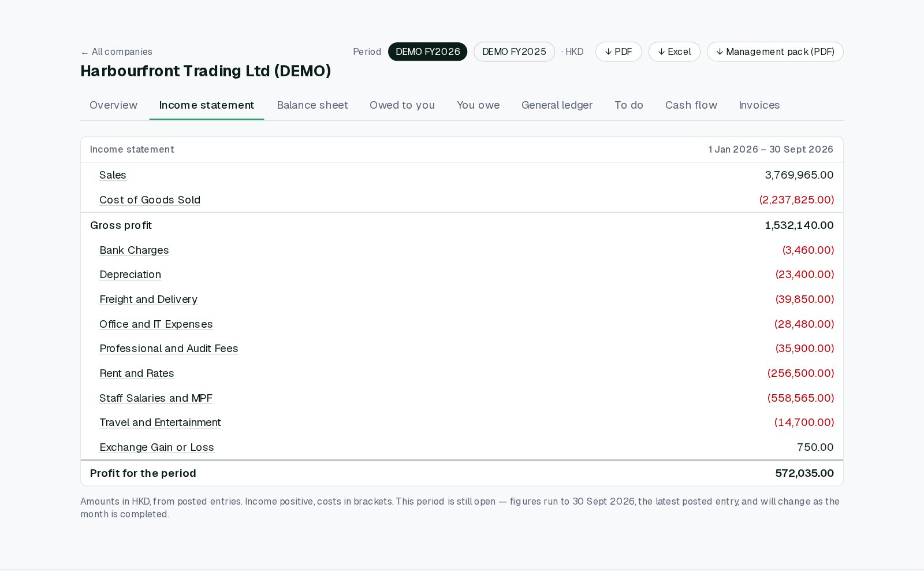Switch to the Balance sheet tab
Viewport: 924px width, 578px height.
(x=312, y=105)
